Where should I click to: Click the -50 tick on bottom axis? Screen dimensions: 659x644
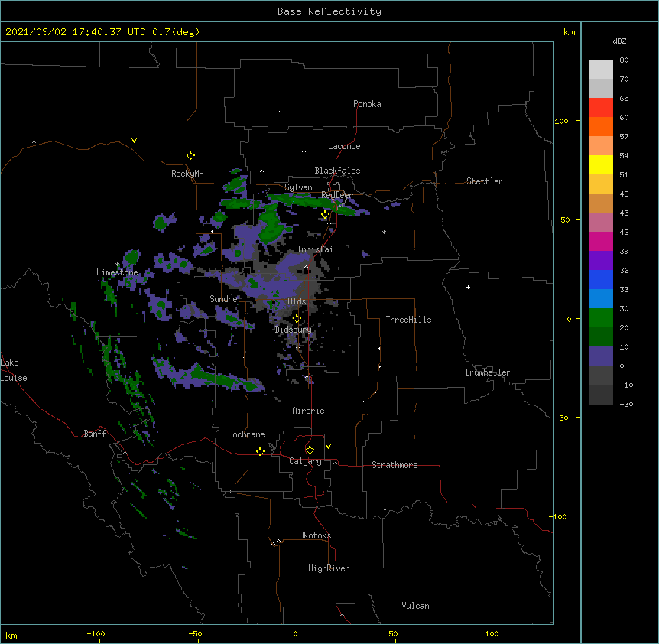tap(195, 634)
